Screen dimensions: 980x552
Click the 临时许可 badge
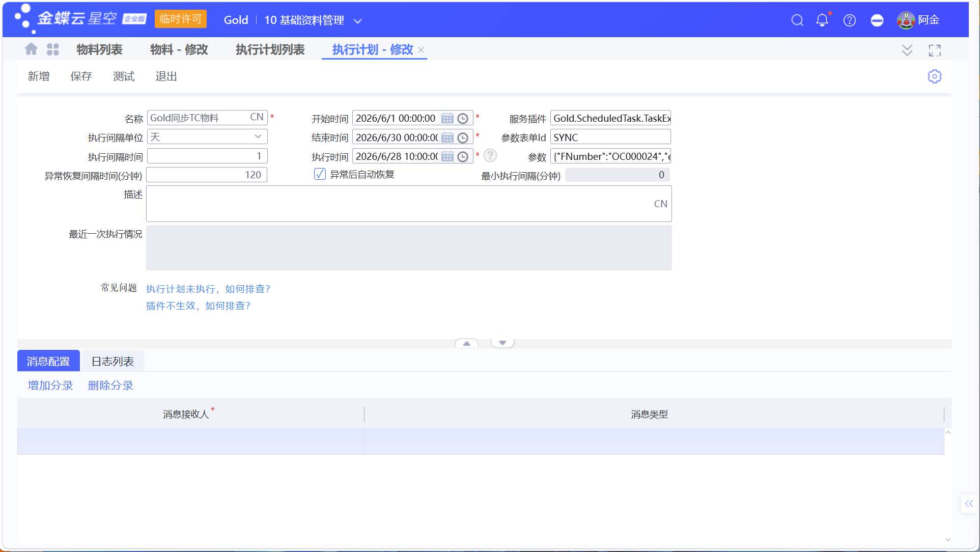pyautogui.click(x=181, y=19)
